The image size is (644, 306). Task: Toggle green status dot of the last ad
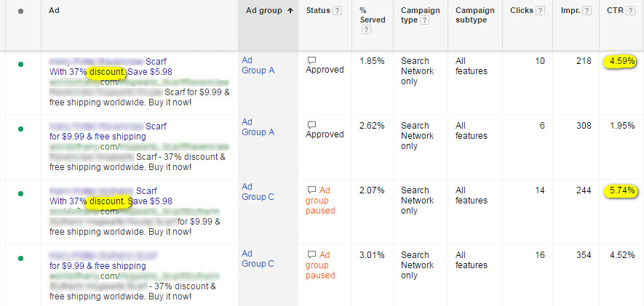click(x=20, y=258)
